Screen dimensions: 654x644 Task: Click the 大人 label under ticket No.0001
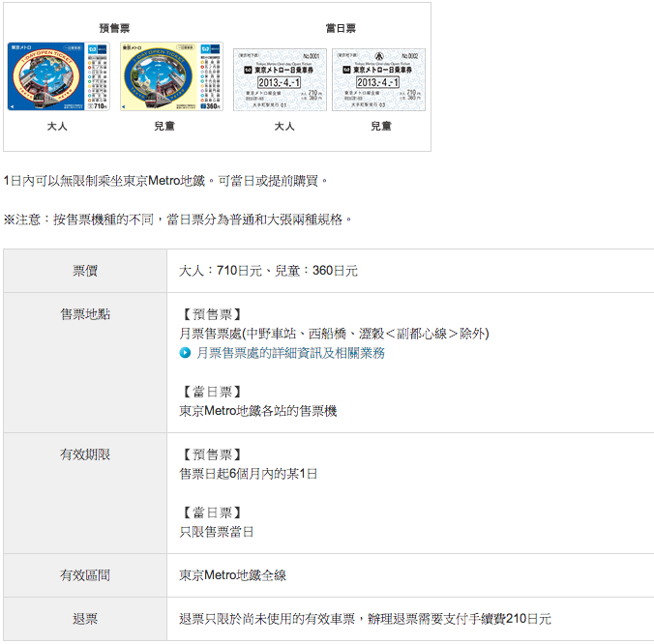(x=284, y=126)
